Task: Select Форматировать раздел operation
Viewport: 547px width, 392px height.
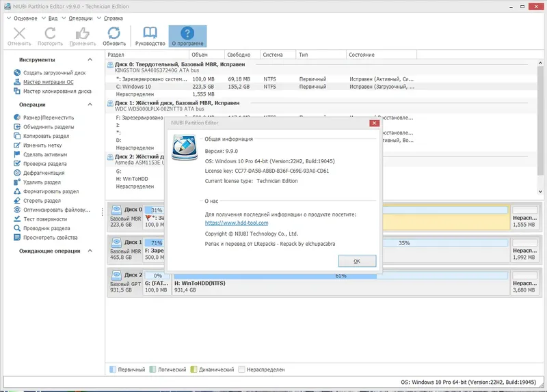Action: click(x=46, y=191)
